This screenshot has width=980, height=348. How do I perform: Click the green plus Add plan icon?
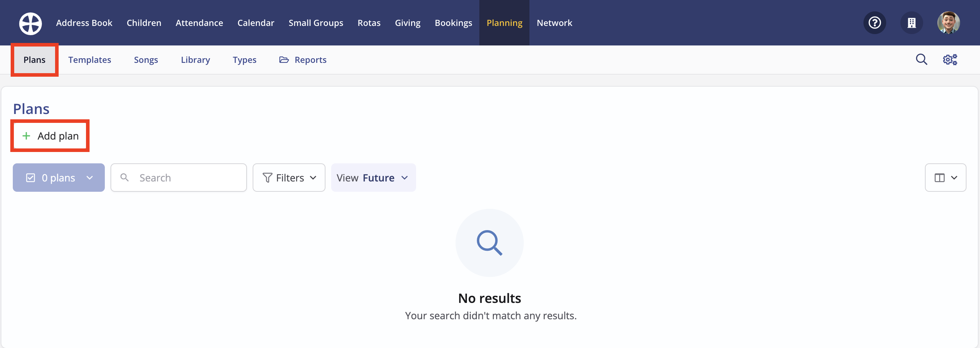[26, 136]
